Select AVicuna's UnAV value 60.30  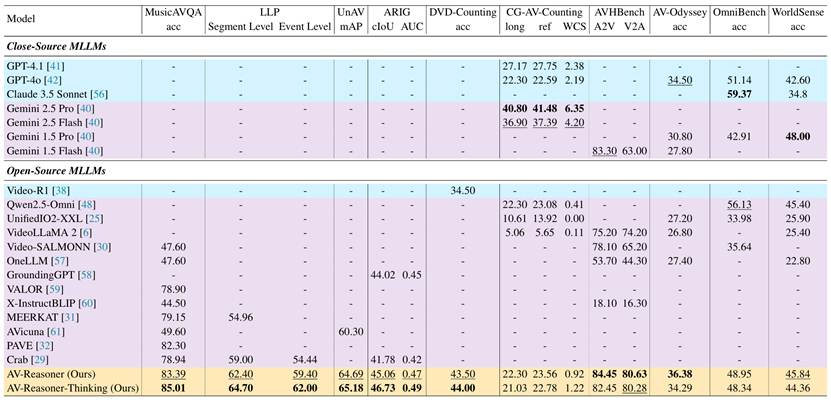coord(350,332)
